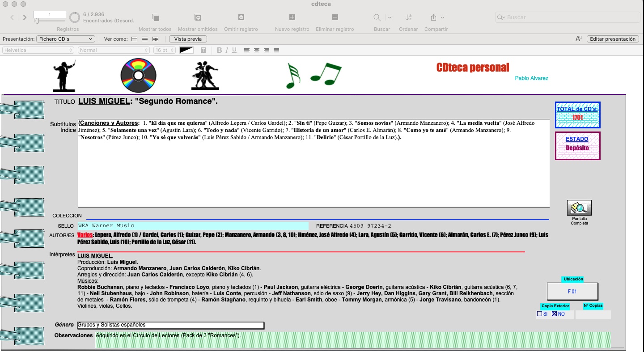Open the Presentación Fichero CD's dropdown

65,39
